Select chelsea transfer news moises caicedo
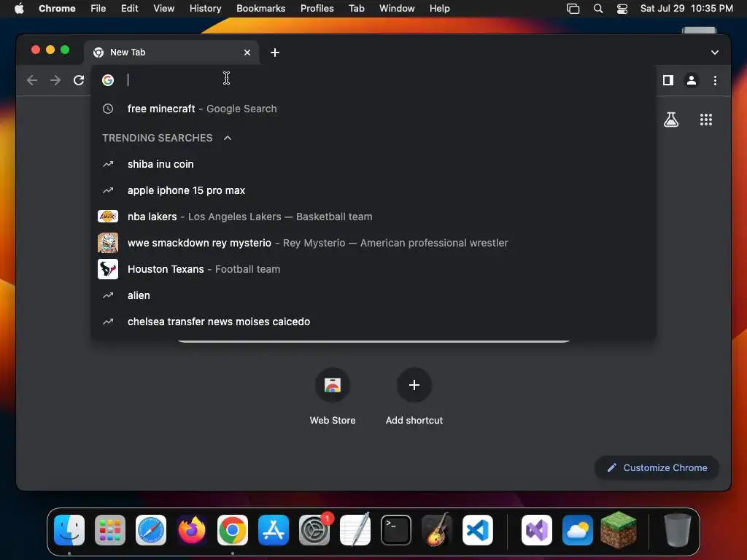 point(373,322)
